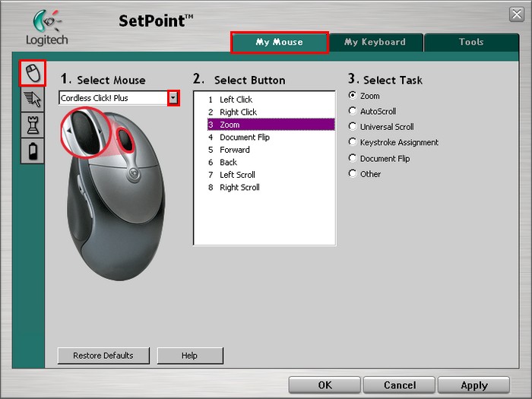
Task: Select '4 Document Flip' in button list
Action: [x=271, y=137]
